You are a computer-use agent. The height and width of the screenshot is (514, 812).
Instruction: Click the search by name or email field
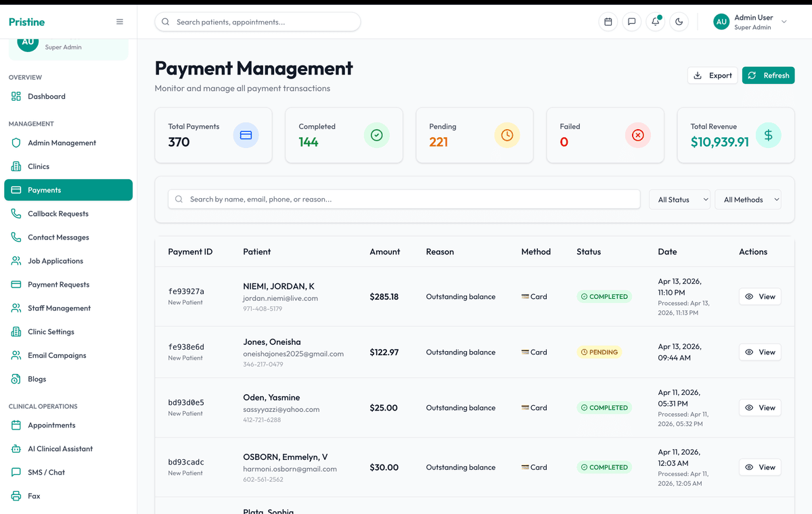pos(404,200)
